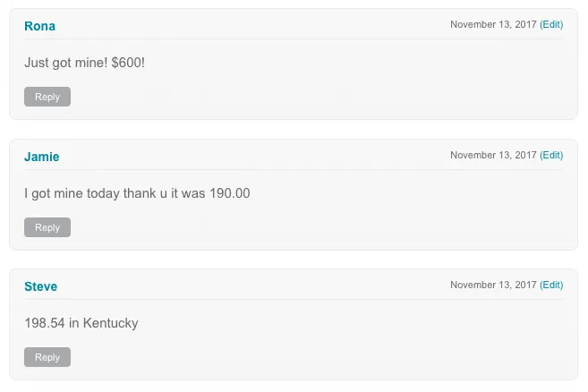Open Rona's author profile name link
Image resolution: width=588 pixels, height=392 pixels.
(x=39, y=26)
